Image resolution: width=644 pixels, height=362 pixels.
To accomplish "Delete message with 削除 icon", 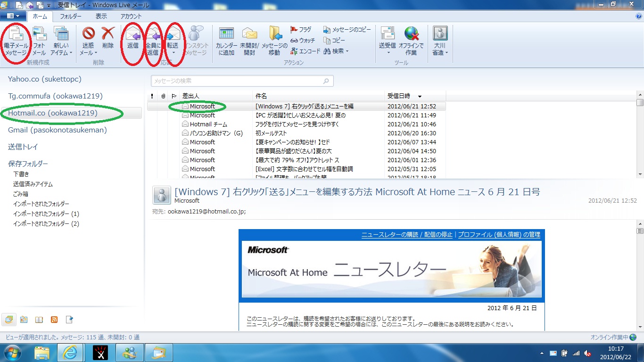I will pyautogui.click(x=108, y=38).
